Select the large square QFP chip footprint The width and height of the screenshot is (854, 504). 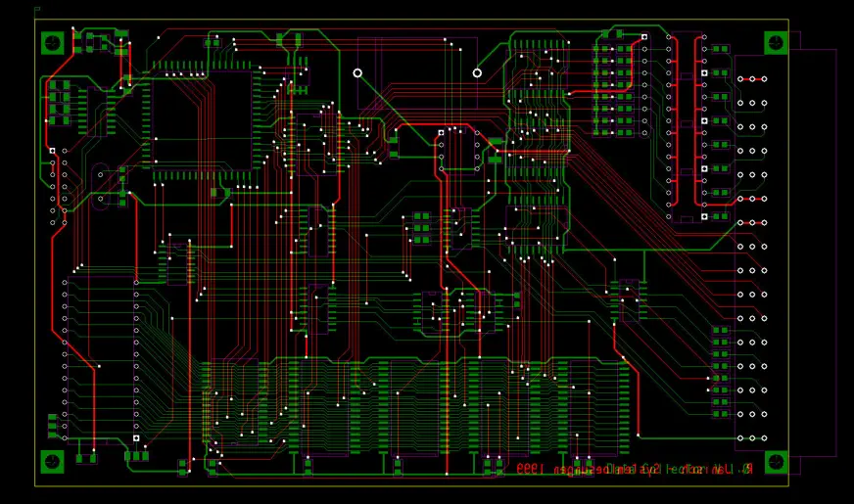click(x=203, y=123)
